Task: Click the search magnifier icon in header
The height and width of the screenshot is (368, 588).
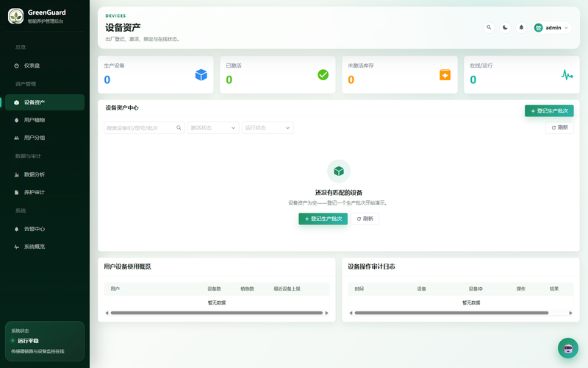Action: coord(489,27)
